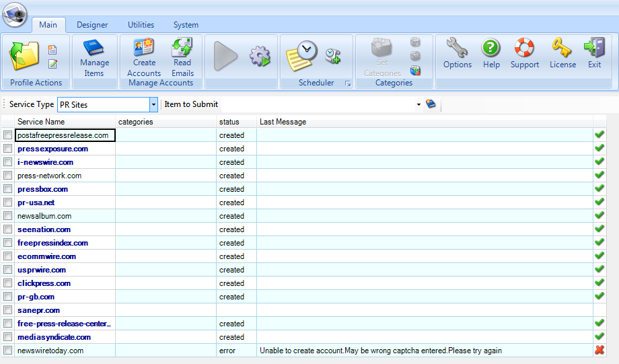Screen dimensions: 619x364
Task: Select the clickpress.com service name
Action: click(44, 283)
